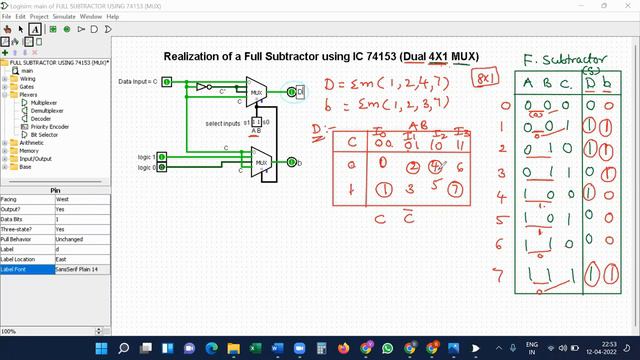Open the Window menu

[x=91, y=17]
